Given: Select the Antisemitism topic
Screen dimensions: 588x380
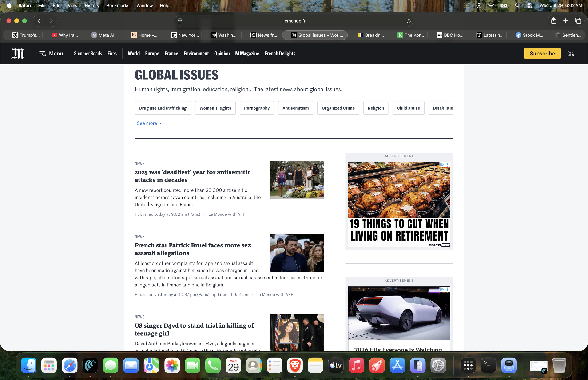Looking at the screenshot, I should tap(295, 108).
